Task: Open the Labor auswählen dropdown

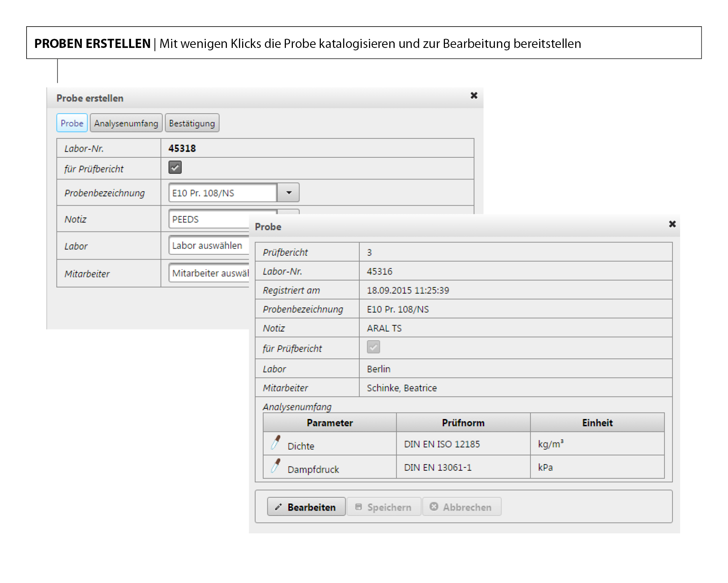Action: [208, 246]
